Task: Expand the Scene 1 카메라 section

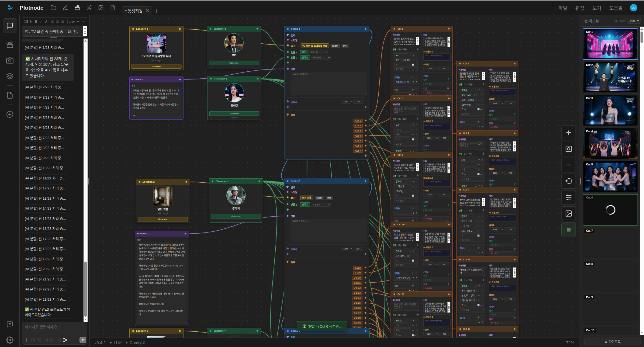Action: [288, 102]
